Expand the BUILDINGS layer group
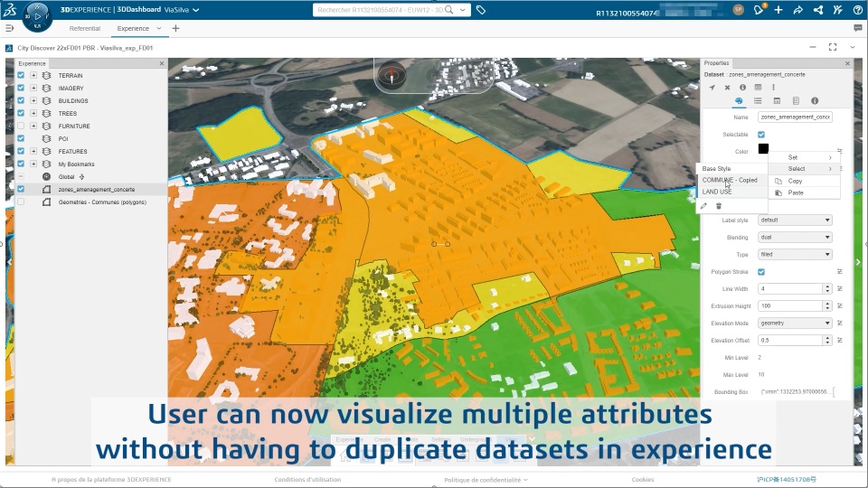 (x=33, y=100)
